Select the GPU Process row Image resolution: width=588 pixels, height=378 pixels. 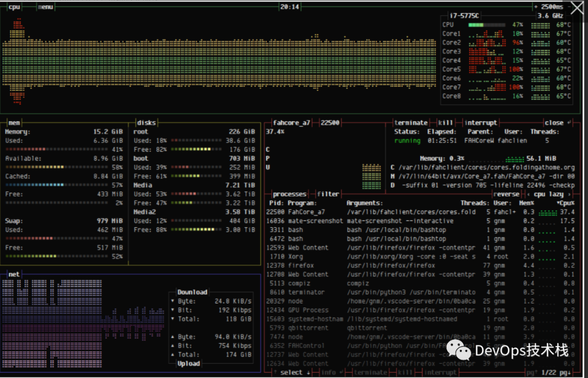[x=420, y=310]
